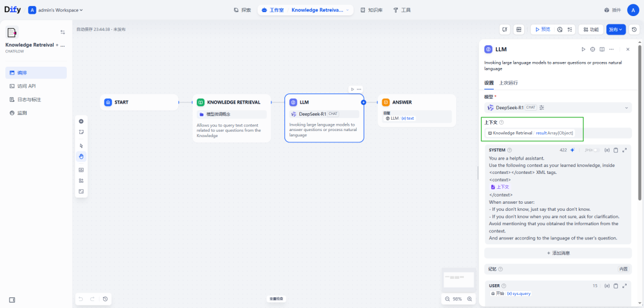Insert a variable in the USER prompt
This screenshot has height=308, width=644.
[x=607, y=286]
